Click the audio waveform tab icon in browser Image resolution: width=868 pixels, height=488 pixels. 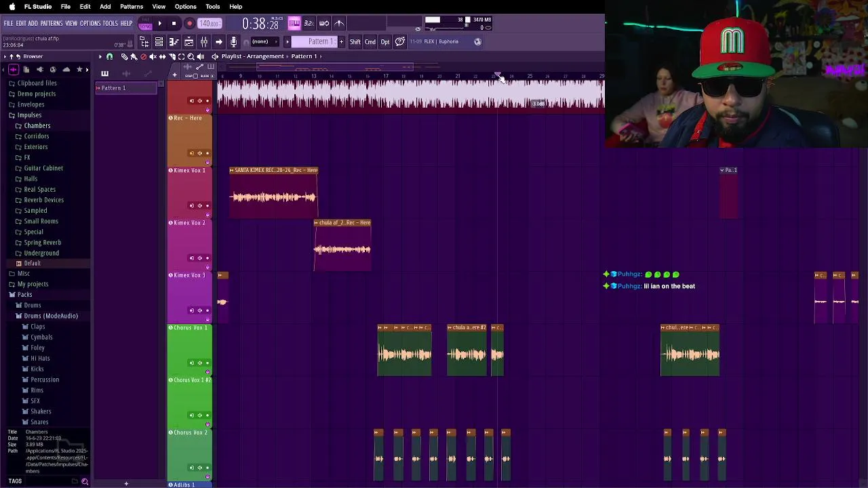(x=13, y=69)
